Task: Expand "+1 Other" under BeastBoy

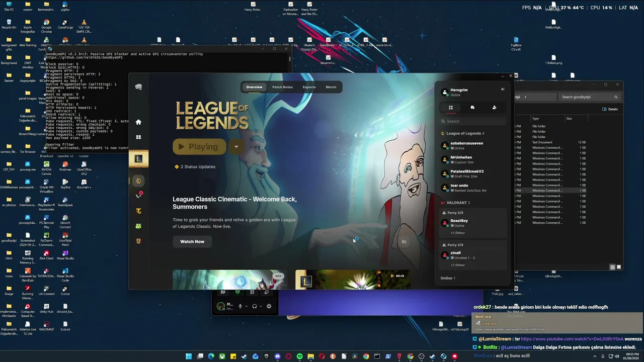Action: [x=458, y=233]
